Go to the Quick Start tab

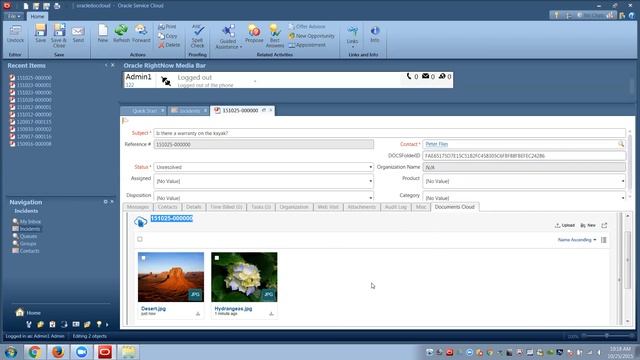click(144, 111)
